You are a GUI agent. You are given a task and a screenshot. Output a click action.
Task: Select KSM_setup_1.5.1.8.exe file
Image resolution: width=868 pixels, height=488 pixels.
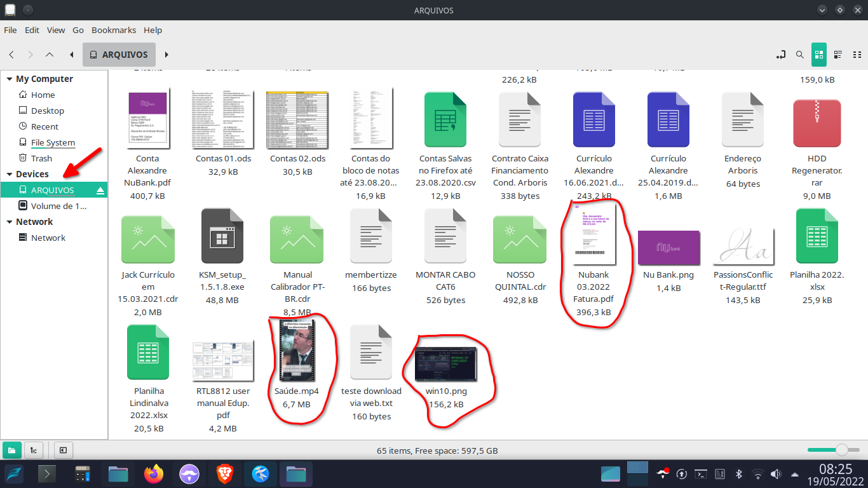click(x=222, y=257)
